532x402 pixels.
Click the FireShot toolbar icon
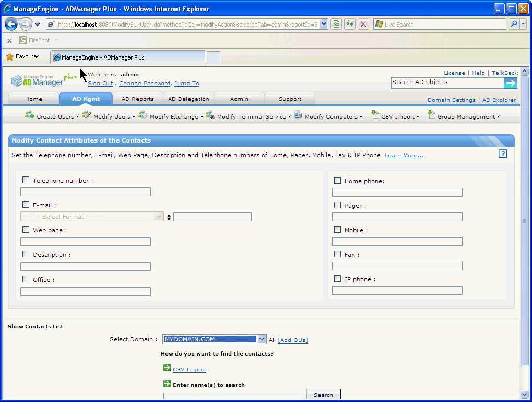coord(23,40)
